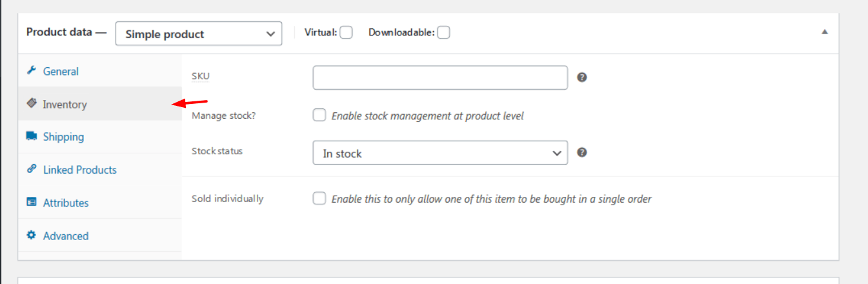The image size is (868, 284).
Task: Tick the Downloadable checkbox
Action: [443, 32]
